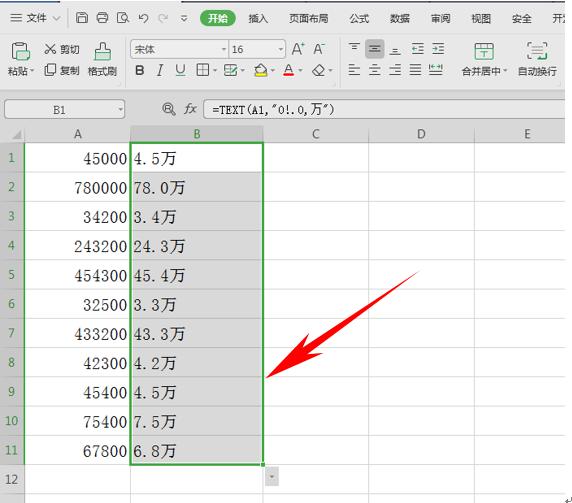This screenshot has width=572, height=503.
Task: Click the Save icon in quick toolbar
Action: click(x=82, y=18)
